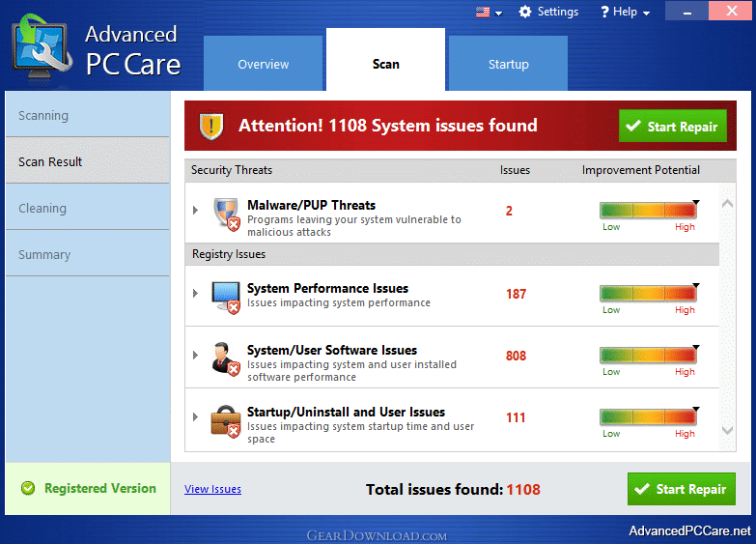
Task: Open the View Issues link
Action: (x=212, y=489)
